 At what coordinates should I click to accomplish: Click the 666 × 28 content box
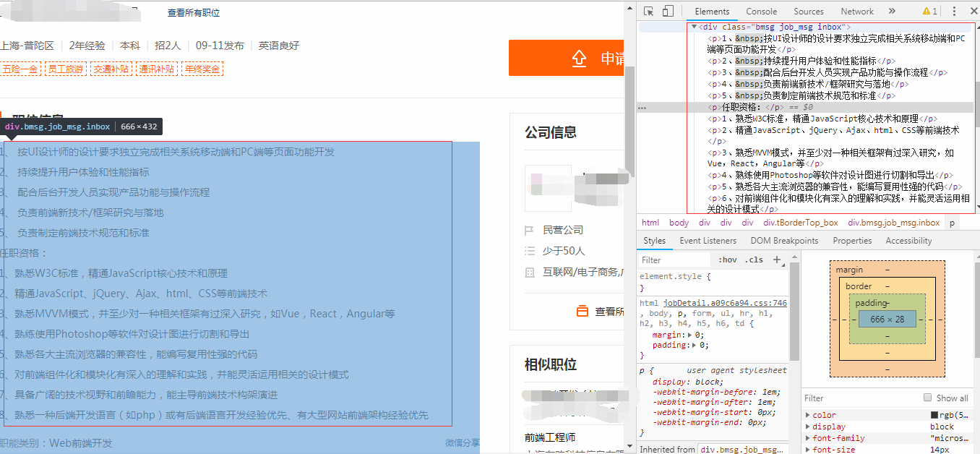(x=887, y=319)
